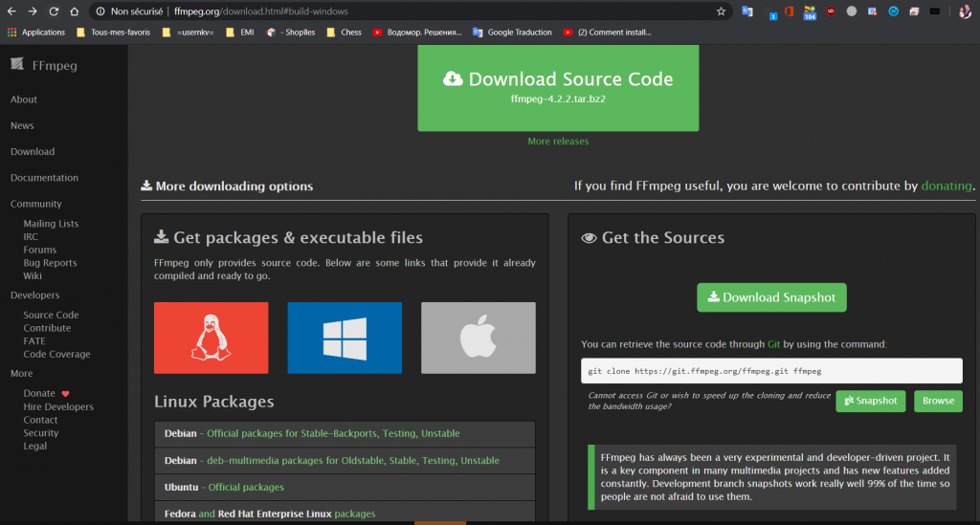Open the Chrome user profile avatar
The height and width of the screenshot is (525, 980).
[x=965, y=11]
